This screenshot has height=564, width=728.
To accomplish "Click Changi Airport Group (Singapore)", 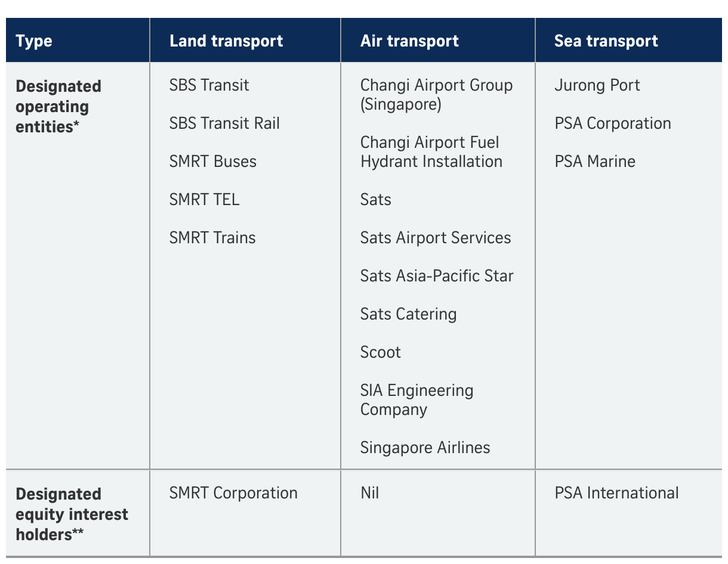I will pyautogui.click(x=436, y=95).
